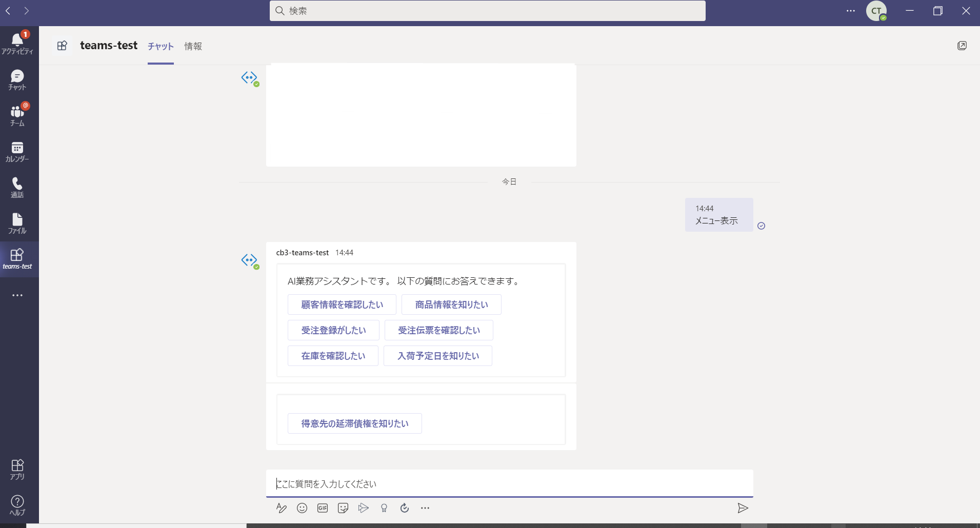The width and height of the screenshot is (980, 528).
Task: Go to Teams in the sidebar
Action: [17, 115]
